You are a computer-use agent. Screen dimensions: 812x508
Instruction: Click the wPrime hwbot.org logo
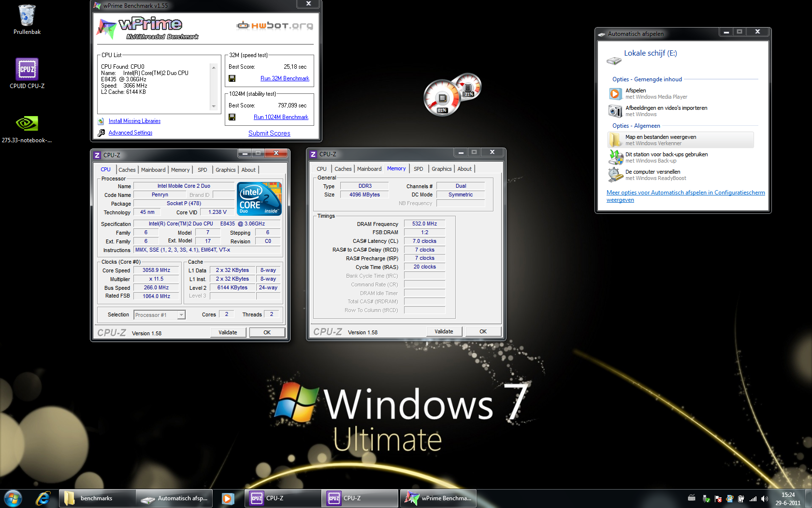coord(275,25)
